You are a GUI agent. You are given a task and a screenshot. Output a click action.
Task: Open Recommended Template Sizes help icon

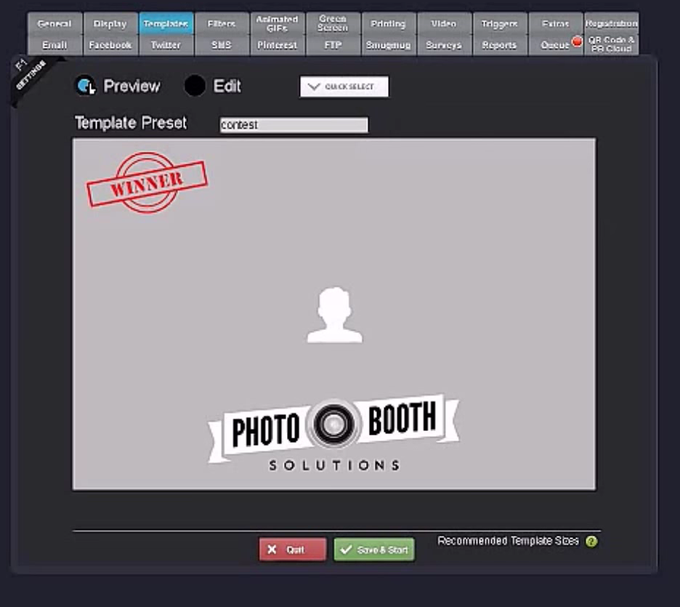592,542
